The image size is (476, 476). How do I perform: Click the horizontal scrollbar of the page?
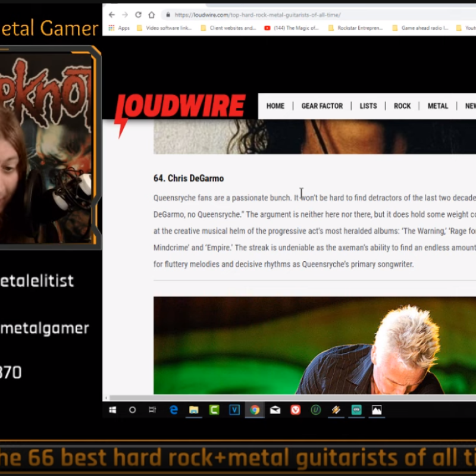pyautogui.click(x=292, y=397)
